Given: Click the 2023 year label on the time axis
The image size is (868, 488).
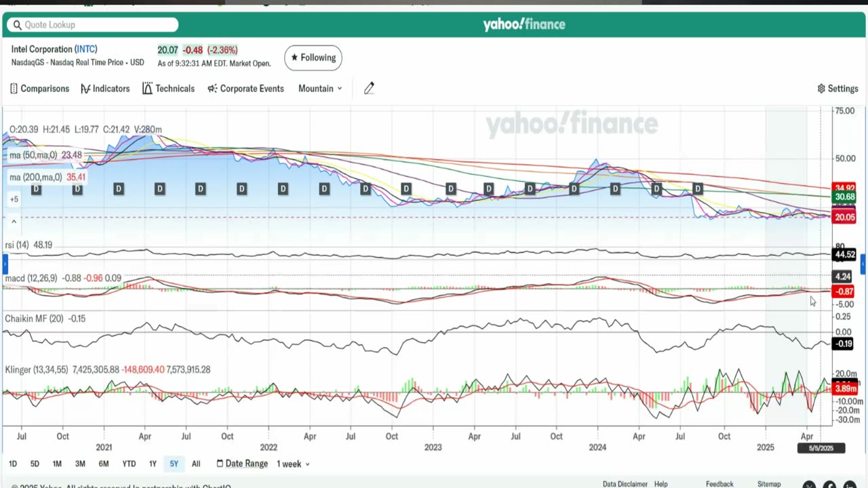Looking at the screenshot, I should click(x=433, y=447).
